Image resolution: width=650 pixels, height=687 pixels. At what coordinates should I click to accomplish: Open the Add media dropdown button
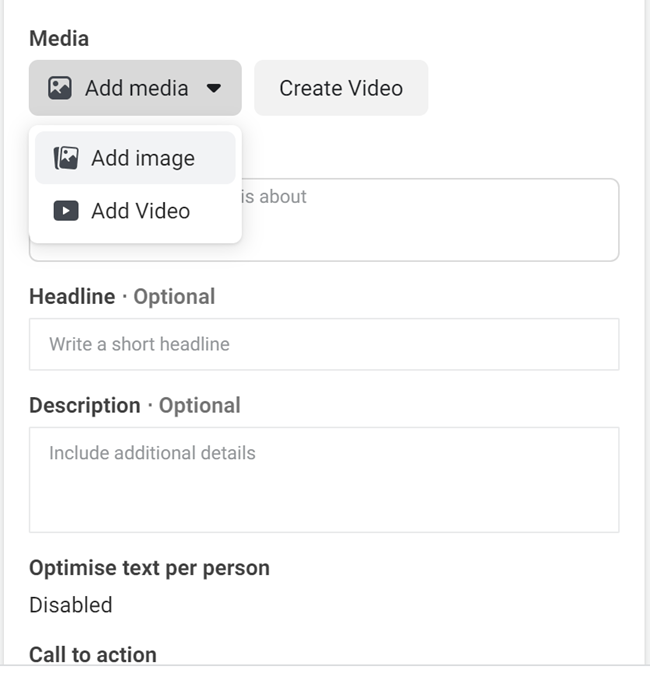(135, 88)
